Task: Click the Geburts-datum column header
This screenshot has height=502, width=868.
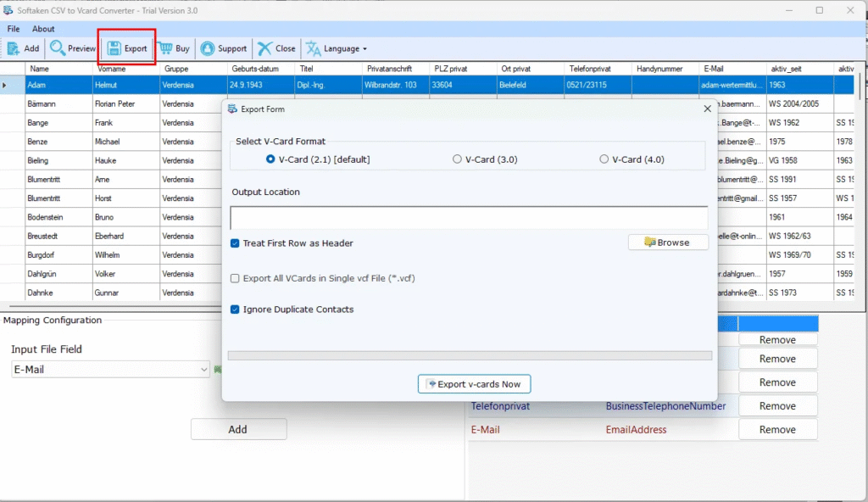Action: point(261,69)
